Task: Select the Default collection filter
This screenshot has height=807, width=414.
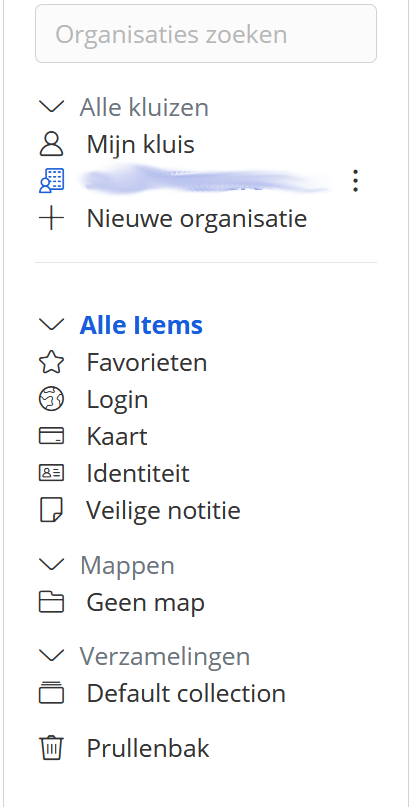Action: (186, 693)
